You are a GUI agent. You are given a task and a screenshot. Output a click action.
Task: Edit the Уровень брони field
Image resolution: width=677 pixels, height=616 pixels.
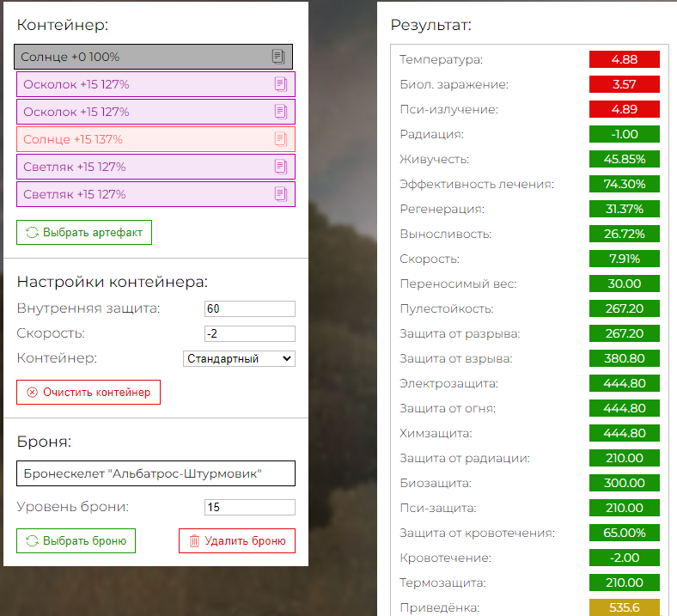click(249, 507)
